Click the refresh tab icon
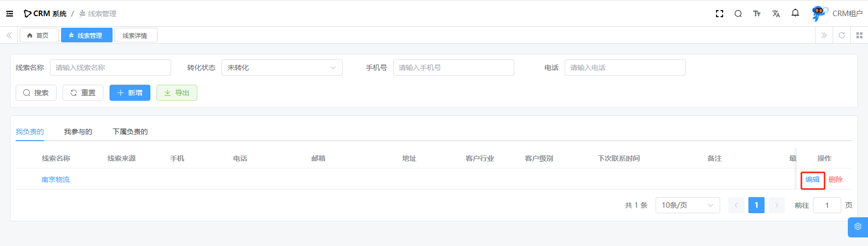Image resolution: width=868 pixels, height=246 pixels. [x=842, y=35]
